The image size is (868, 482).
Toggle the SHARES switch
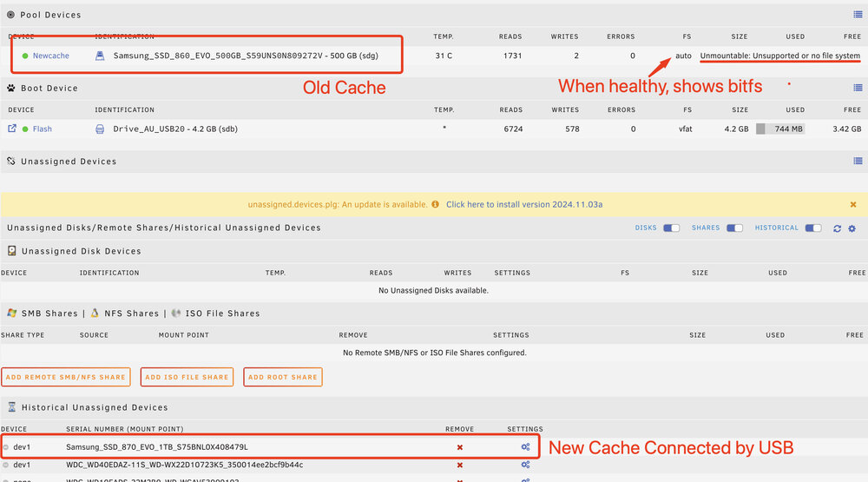(734, 228)
